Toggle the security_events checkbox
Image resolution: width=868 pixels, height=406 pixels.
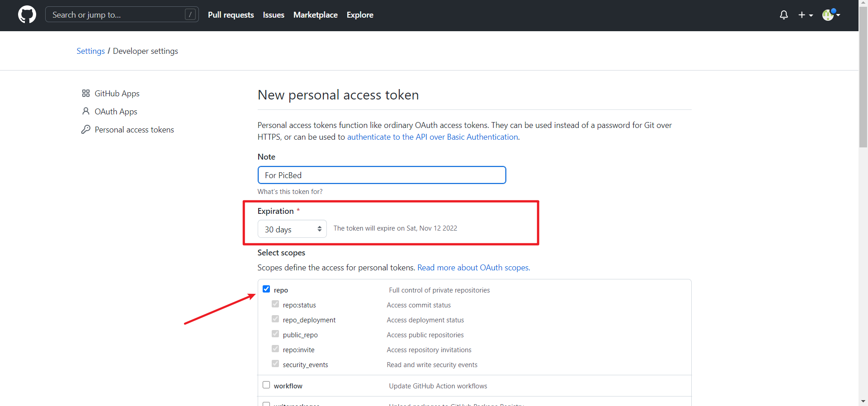point(275,364)
